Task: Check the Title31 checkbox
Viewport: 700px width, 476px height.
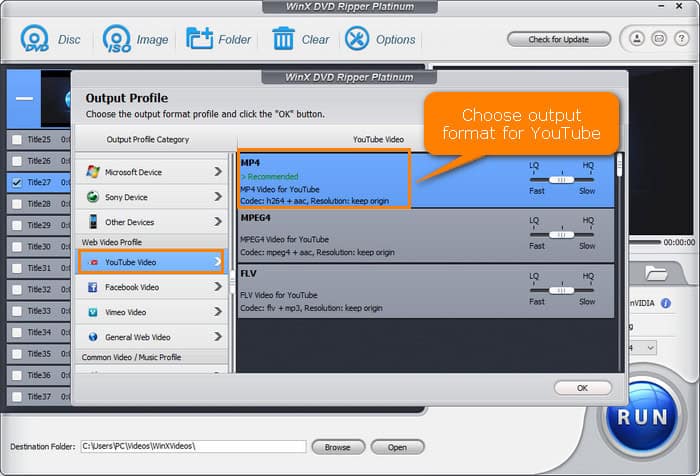Action: [17, 268]
